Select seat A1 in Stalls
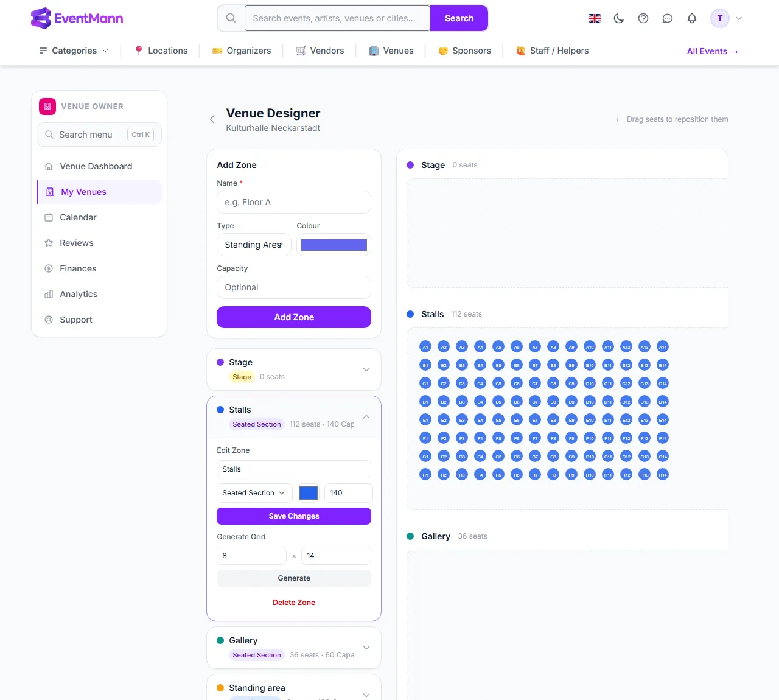Viewport: 779px width, 700px height. click(425, 347)
